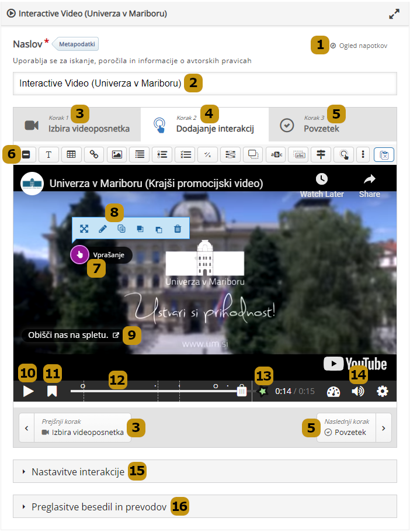
Task: Click the first interaction dot on the timeline
Action: pos(83,386)
